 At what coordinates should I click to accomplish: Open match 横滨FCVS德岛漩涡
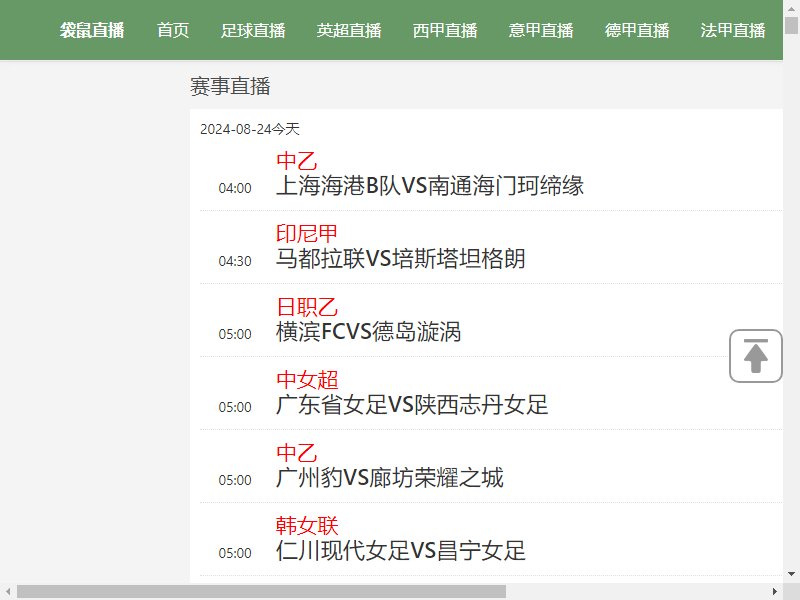click(368, 332)
